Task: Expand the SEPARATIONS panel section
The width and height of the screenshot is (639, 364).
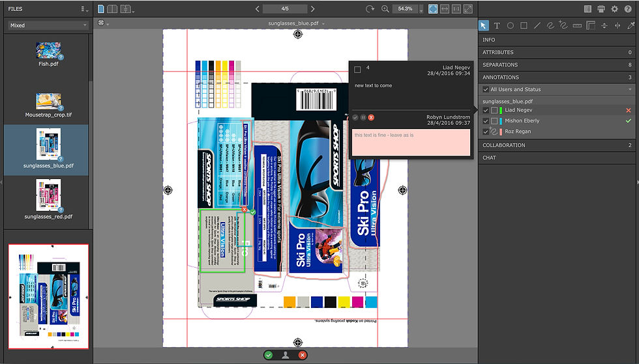Action: (x=557, y=64)
